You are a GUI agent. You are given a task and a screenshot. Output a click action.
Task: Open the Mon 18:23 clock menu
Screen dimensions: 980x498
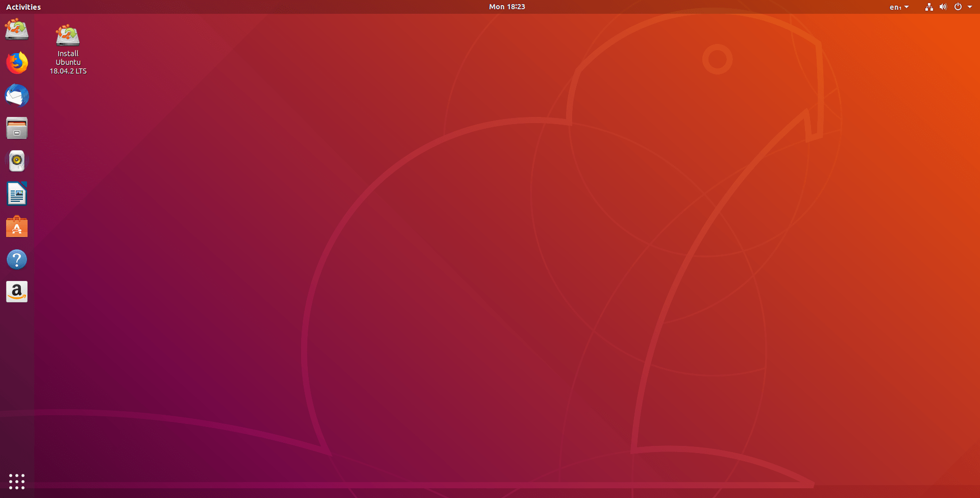[x=507, y=7]
